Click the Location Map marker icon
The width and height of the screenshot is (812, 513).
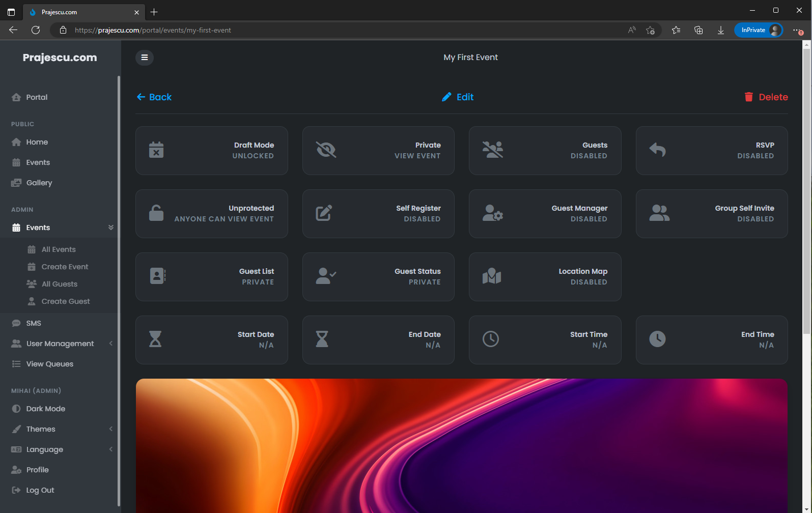click(x=492, y=276)
